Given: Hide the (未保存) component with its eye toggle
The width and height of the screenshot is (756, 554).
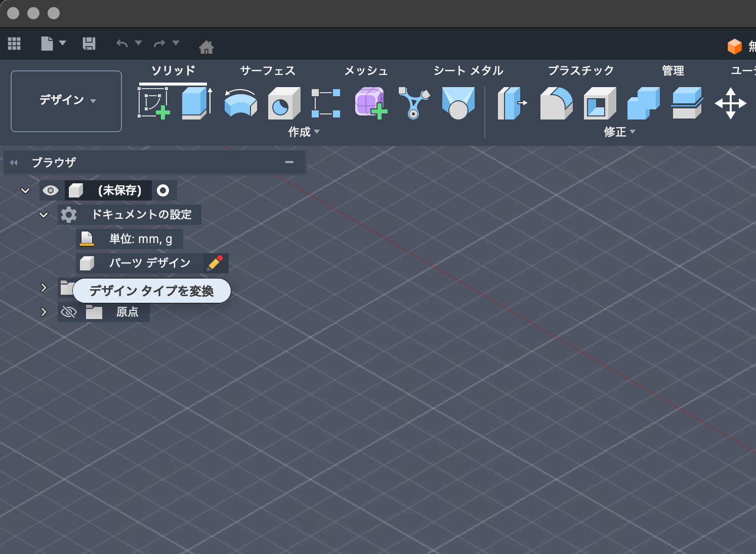Looking at the screenshot, I should click(50, 190).
